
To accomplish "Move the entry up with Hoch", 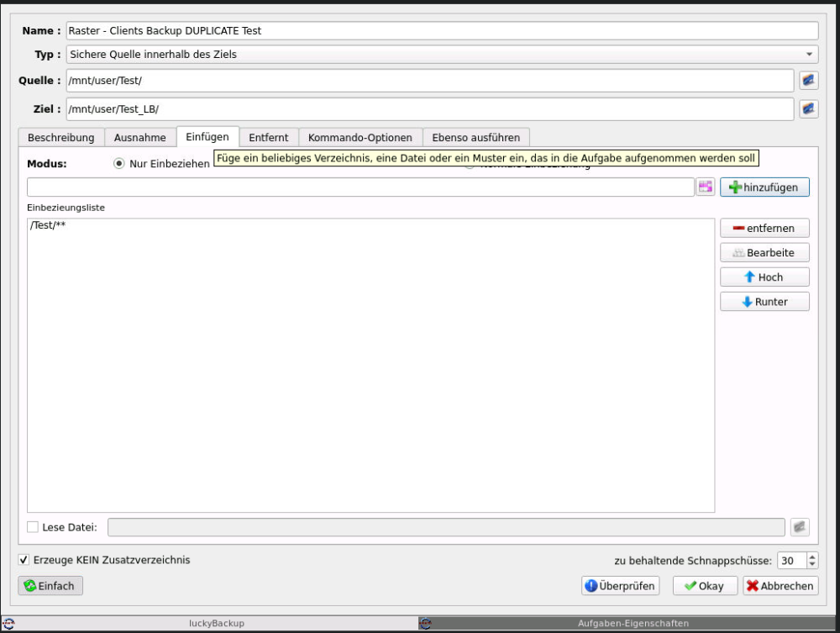I will click(764, 277).
